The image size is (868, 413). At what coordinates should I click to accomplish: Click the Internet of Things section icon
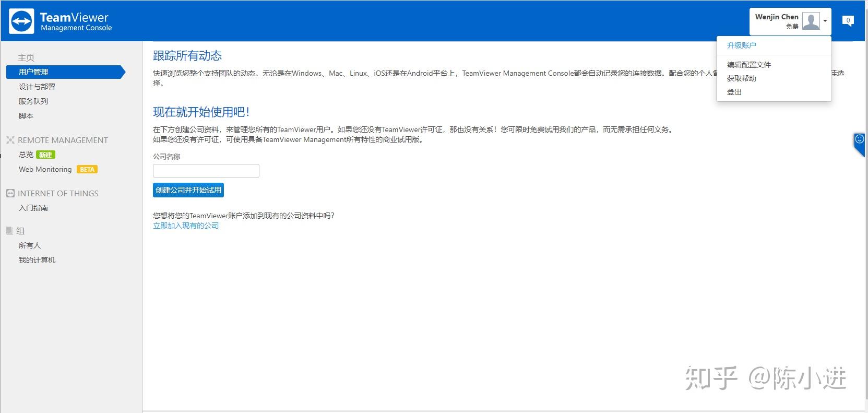(10, 193)
